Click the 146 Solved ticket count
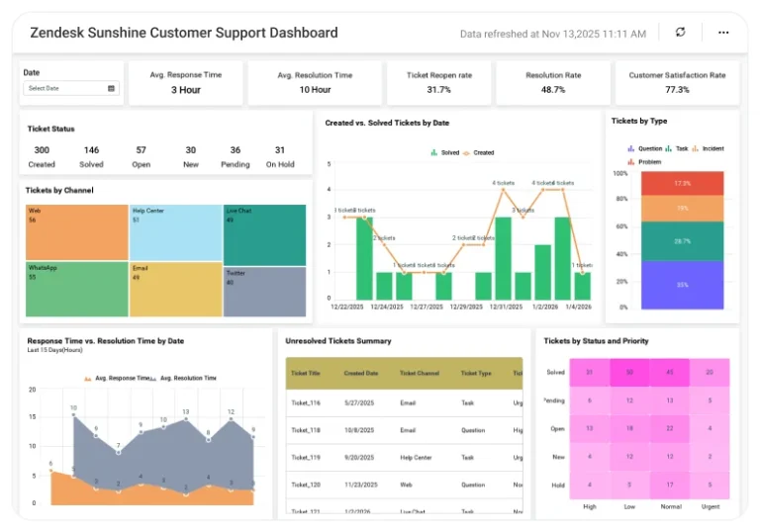This screenshot has height=532, width=760. coord(91,150)
